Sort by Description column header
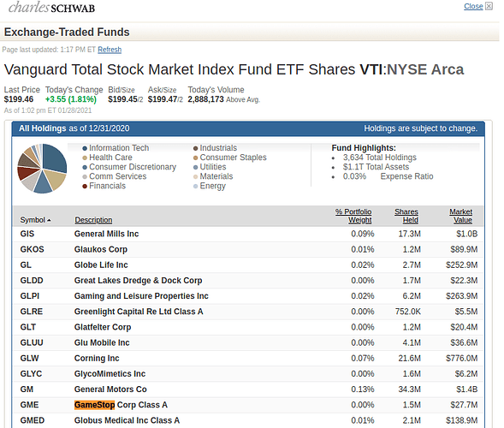Viewport: 504px width, 428px height. point(93,220)
